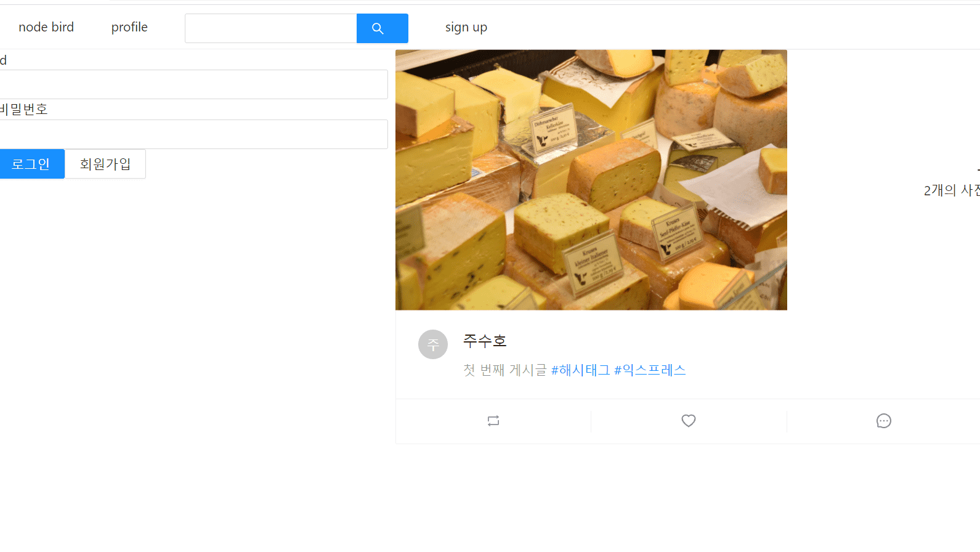Open comments with the speech bubble icon
980x552 pixels.
884,421
